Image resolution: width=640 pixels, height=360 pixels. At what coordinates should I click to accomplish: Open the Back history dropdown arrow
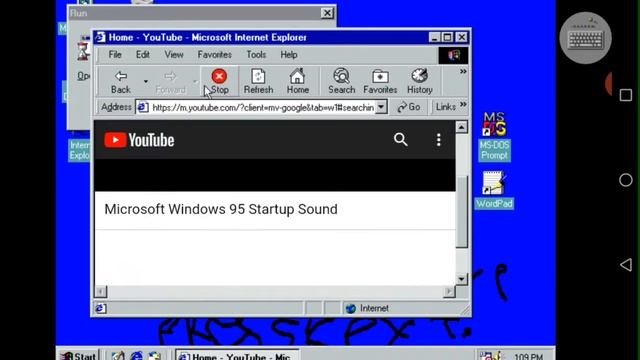pyautogui.click(x=146, y=82)
